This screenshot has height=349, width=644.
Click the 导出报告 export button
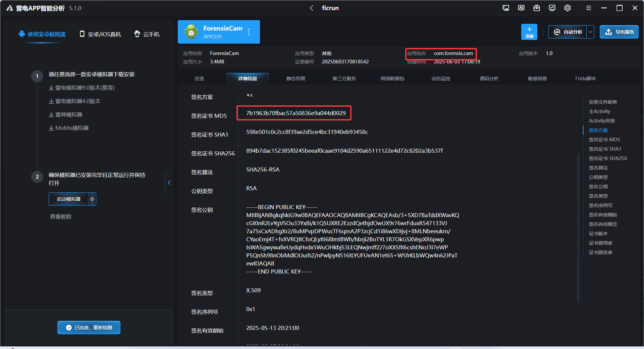(x=619, y=32)
